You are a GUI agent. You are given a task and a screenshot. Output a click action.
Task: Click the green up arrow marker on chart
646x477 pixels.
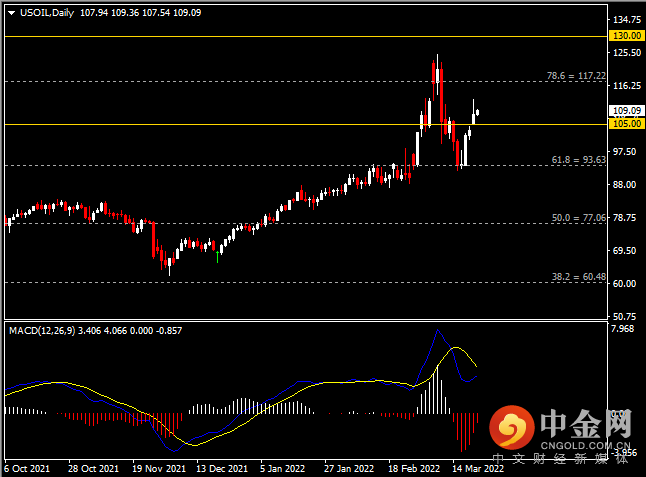coord(218,256)
